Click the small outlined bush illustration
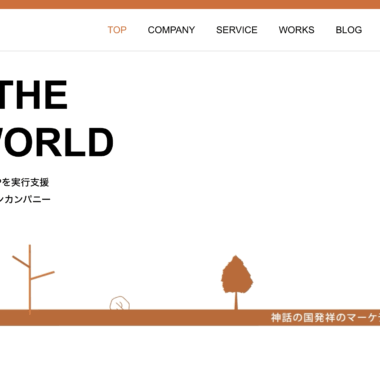Image resolution: width=380 pixels, height=380 pixels. coord(120,303)
